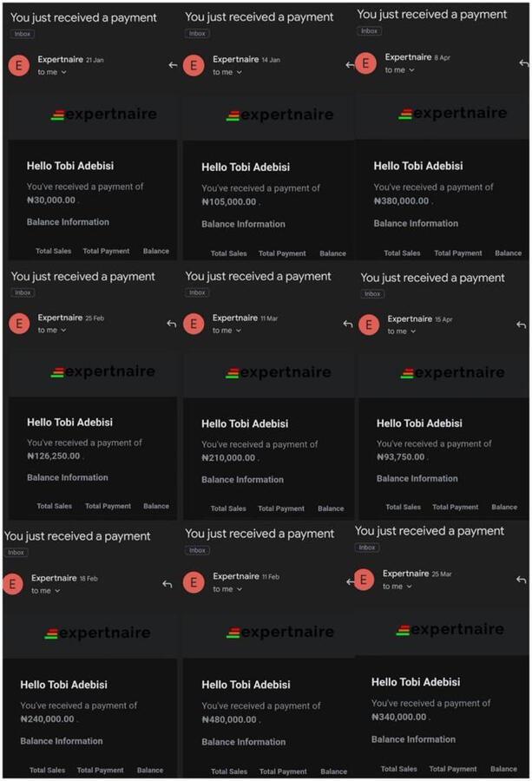Click Inbox label on 21 Jan email

[23, 34]
